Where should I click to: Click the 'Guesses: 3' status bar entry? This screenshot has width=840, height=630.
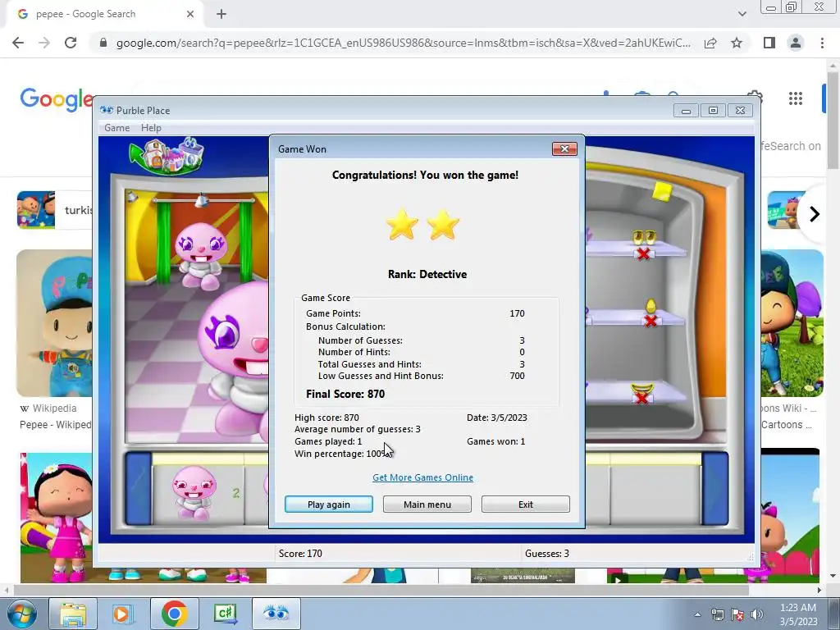click(547, 554)
